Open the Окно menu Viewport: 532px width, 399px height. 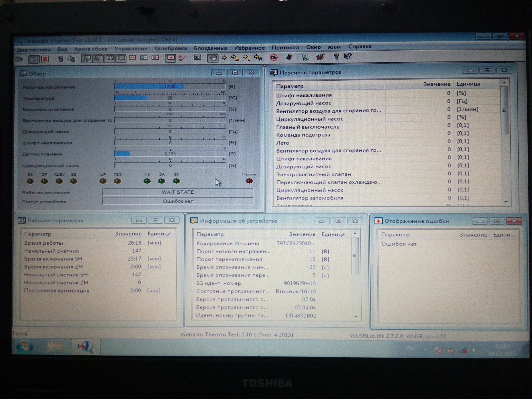click(313, 47)
